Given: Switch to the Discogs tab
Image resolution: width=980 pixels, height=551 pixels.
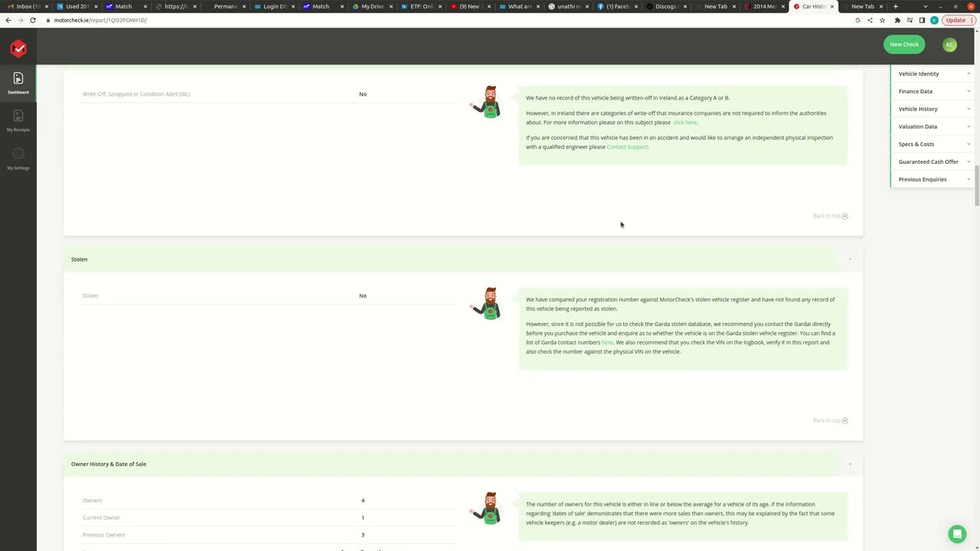Looking at the screenshot, I should [x=665, y=6].
